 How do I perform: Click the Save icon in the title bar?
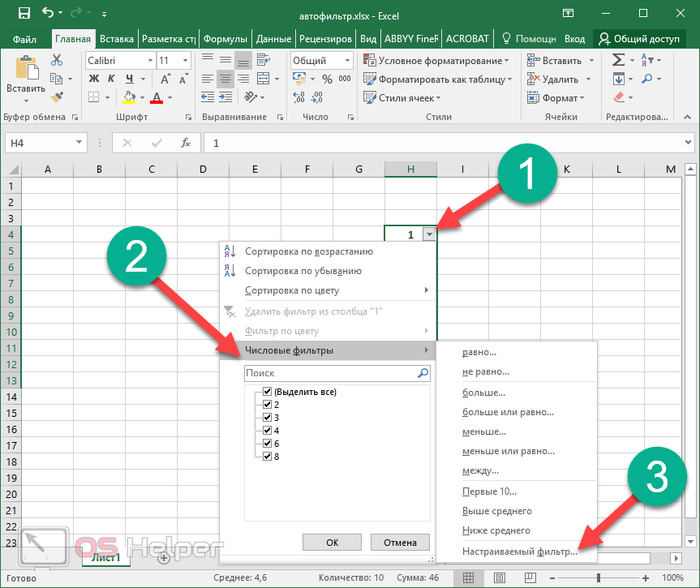[x=24, y=13]
